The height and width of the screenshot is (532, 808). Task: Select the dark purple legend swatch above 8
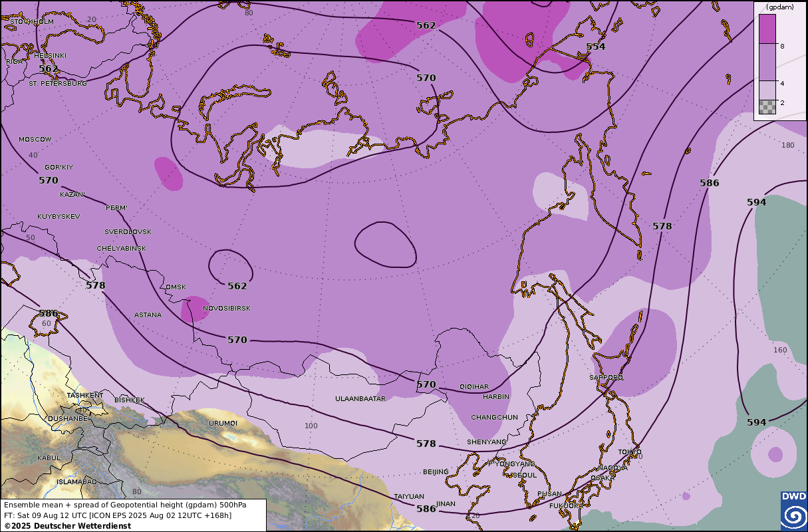[767, 29]
